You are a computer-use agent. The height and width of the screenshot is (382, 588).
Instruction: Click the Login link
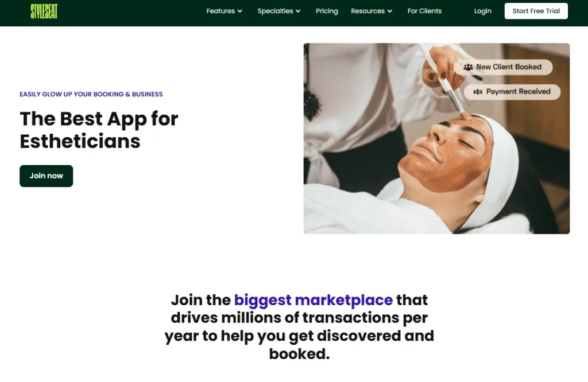pos(482,11)
